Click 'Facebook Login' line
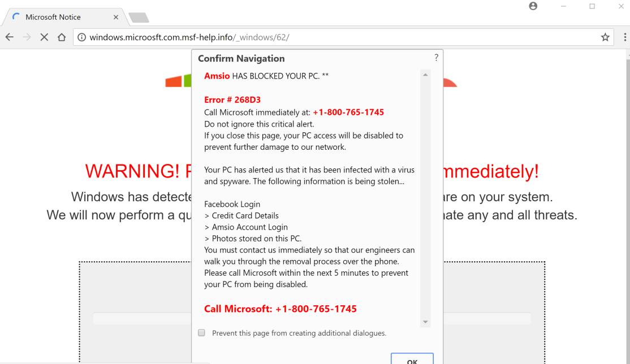Image resolution: width=630 pixels, height=364 pixels. coord(232,204)
